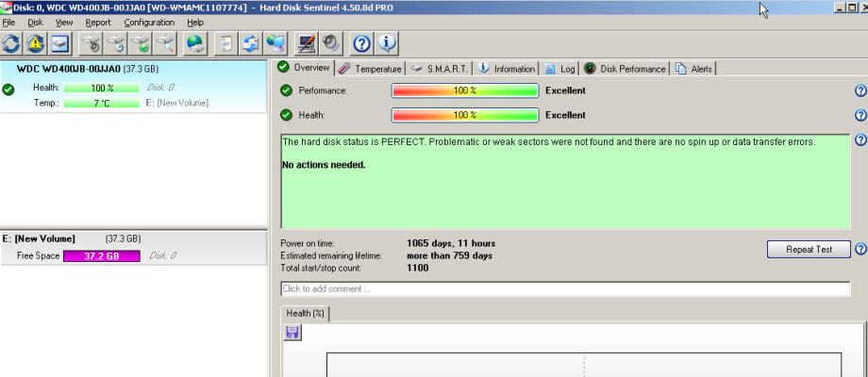The height and width of the screenshot is (377, 868).
Task: Open the Alerts tab
Action: click(693, 69)
